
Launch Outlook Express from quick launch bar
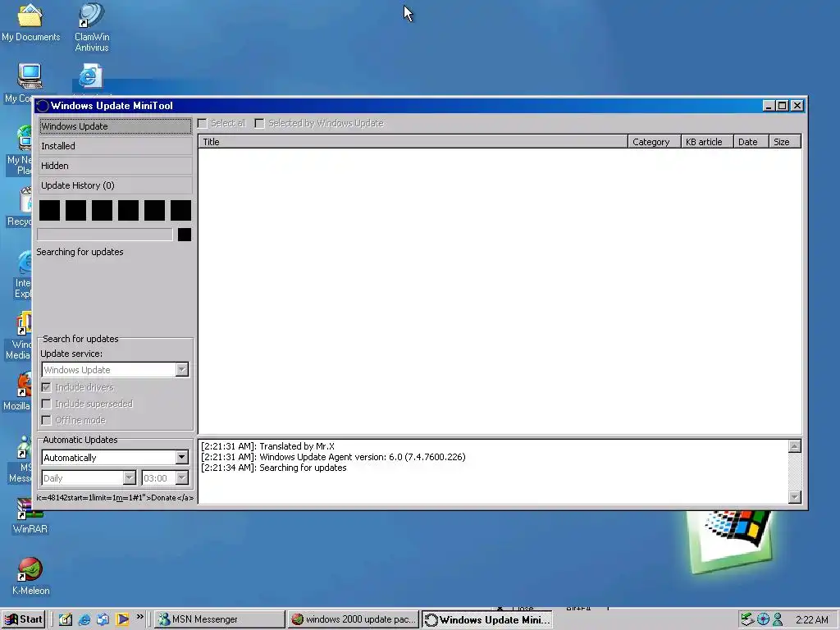[103, 619]
